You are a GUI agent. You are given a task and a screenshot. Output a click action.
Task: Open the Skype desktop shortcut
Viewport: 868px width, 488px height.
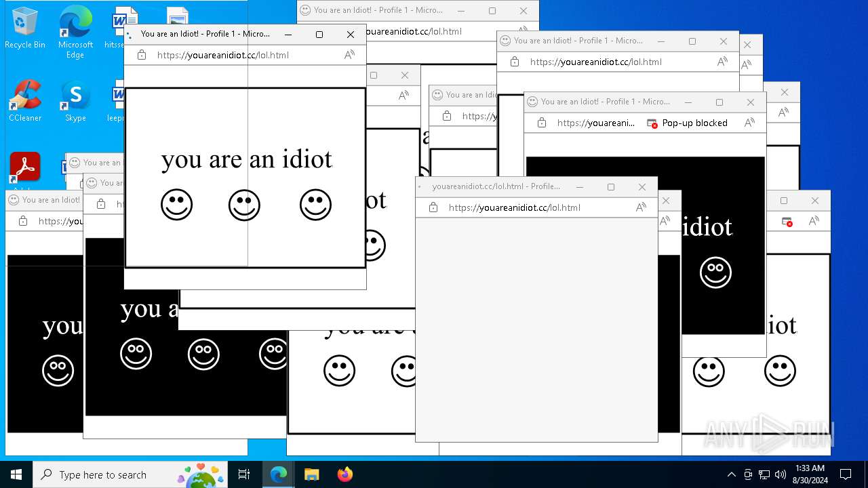tap(75, 100)
